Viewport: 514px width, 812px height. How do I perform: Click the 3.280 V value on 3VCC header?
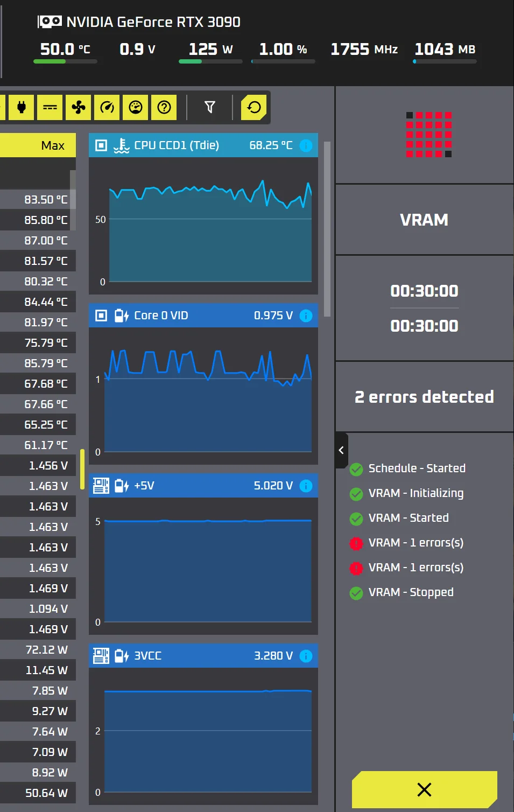[273, 656]
